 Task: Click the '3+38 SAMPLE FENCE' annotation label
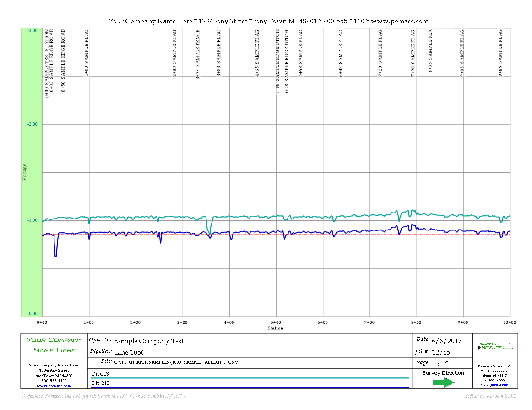[198, 54]
